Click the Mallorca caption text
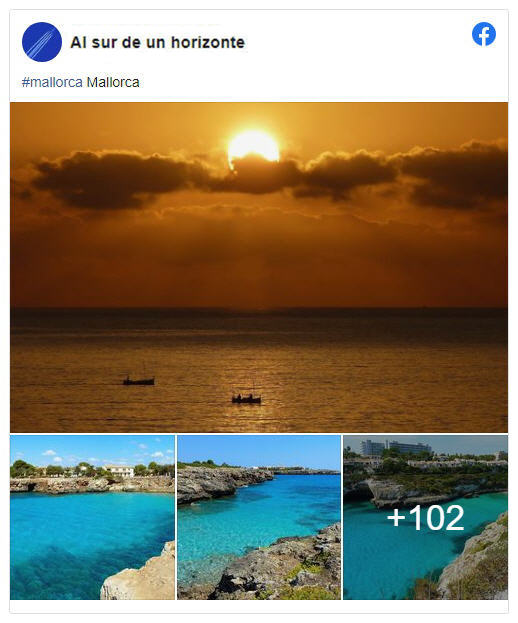Viewport: 518px width, 623px height. [x=113, y=82]
